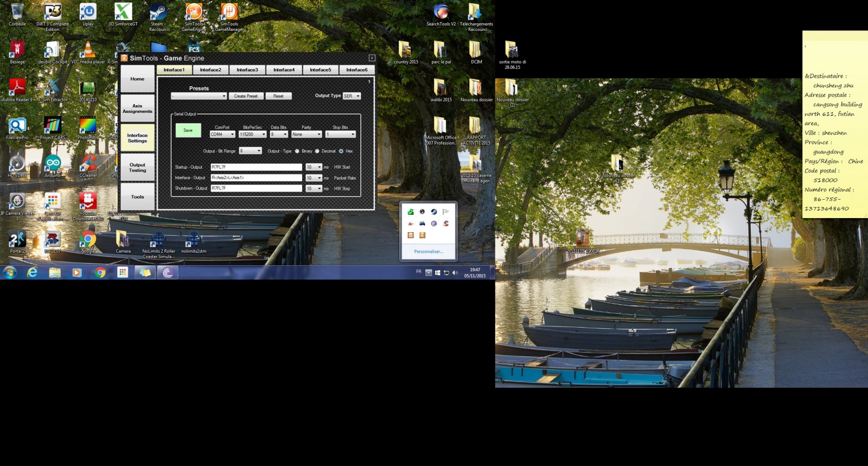Select the X-Sim Extractor desktop shortcut
This screenshot has height=466, width=868.
pyautogui.click(x=53, y=91)
